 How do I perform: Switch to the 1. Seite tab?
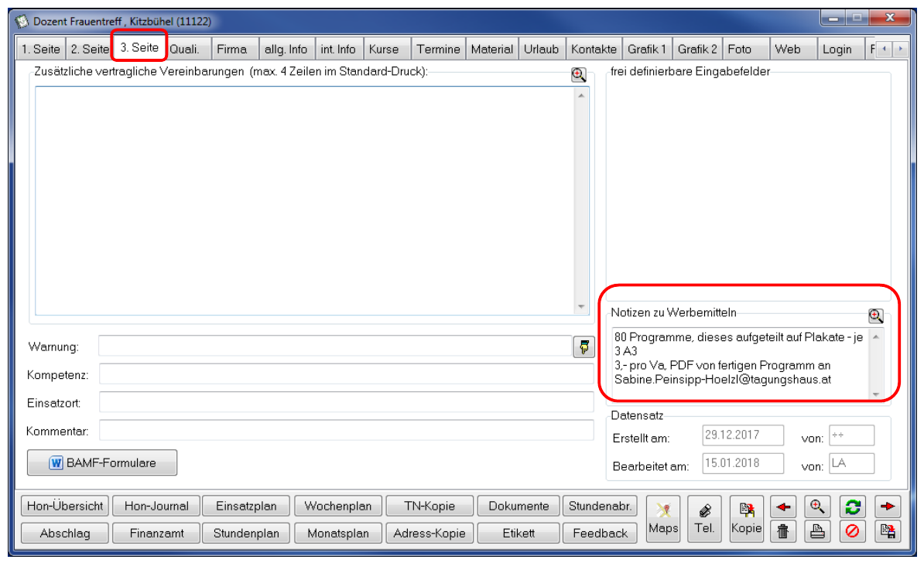click(x=41, y=49)
